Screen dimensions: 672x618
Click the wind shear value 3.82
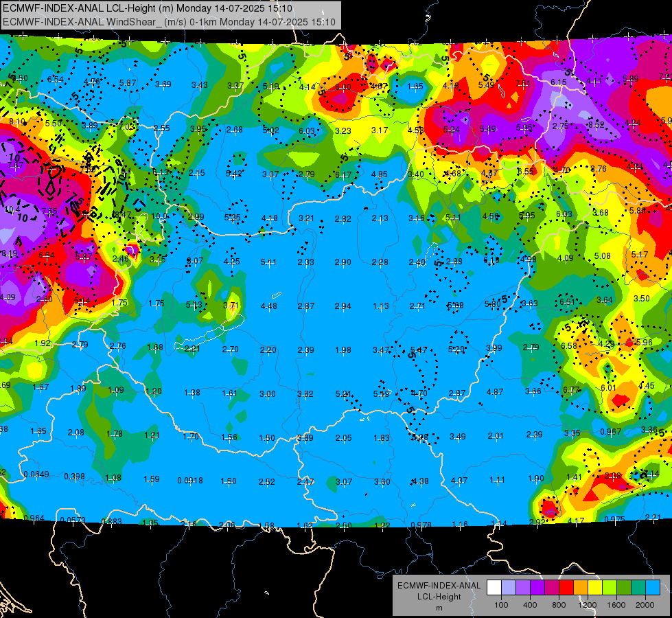point(305,393)
